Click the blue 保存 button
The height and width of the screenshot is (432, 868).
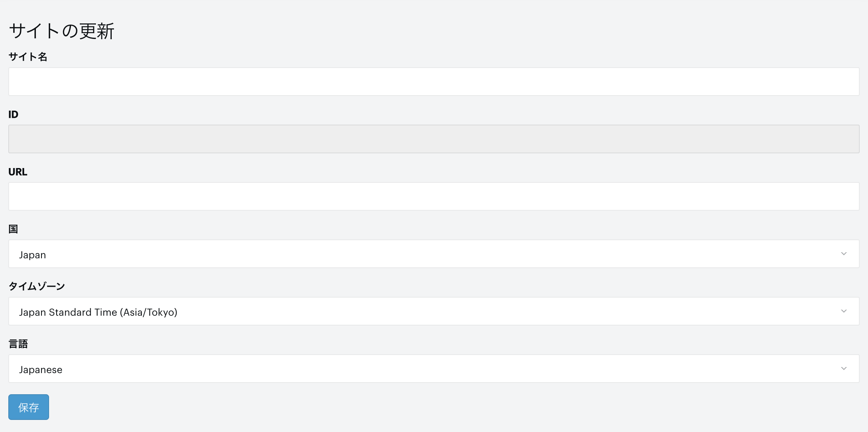29,407
